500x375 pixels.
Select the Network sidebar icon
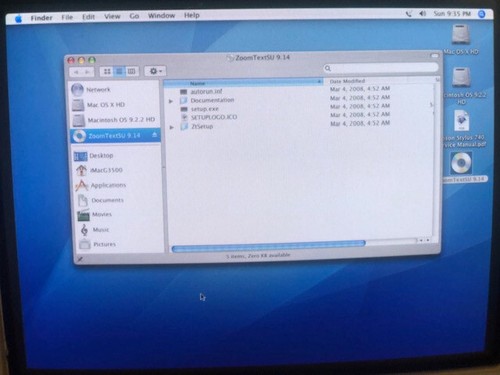pos(77,90)
